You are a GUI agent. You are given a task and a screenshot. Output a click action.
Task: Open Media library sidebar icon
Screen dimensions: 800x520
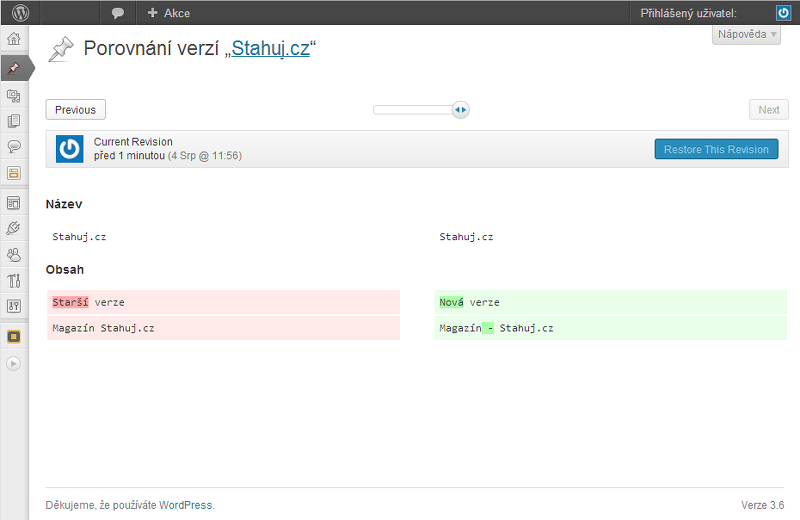14,95
